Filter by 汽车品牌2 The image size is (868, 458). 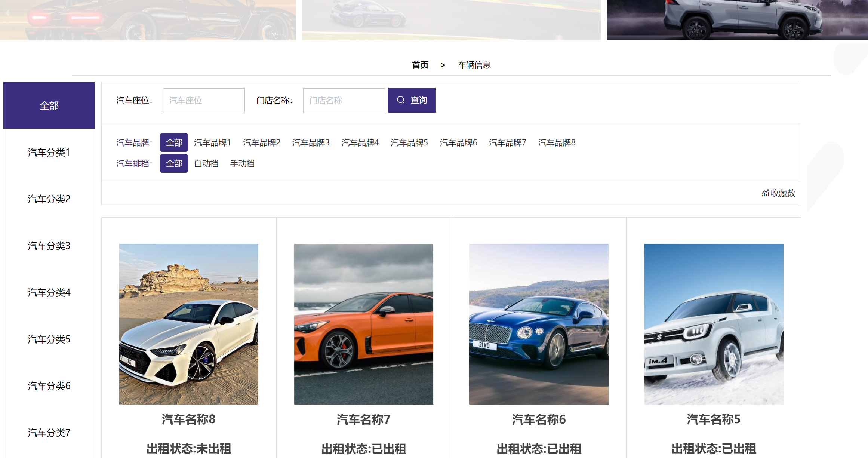(x=262, y=142)
